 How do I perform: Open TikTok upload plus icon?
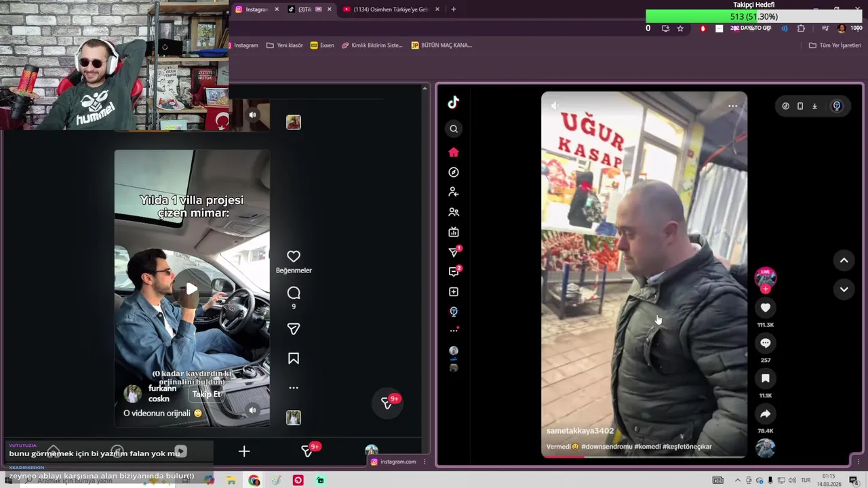click(454, 292)
